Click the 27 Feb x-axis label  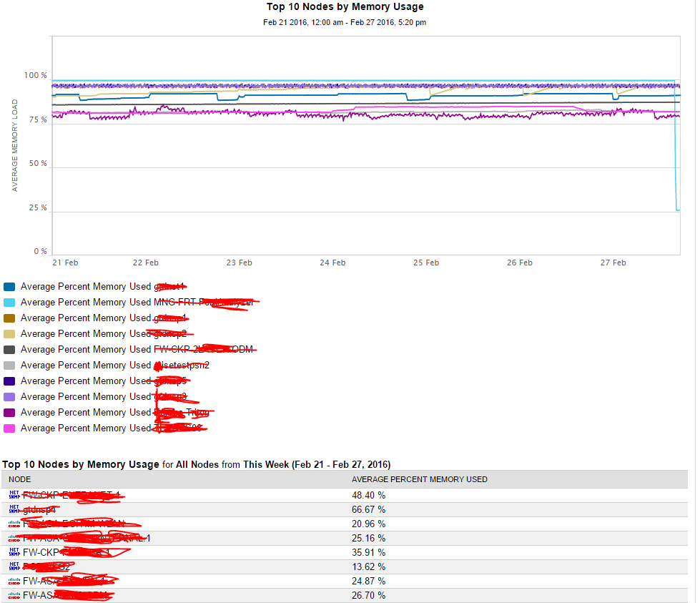(x=613, y=263)
